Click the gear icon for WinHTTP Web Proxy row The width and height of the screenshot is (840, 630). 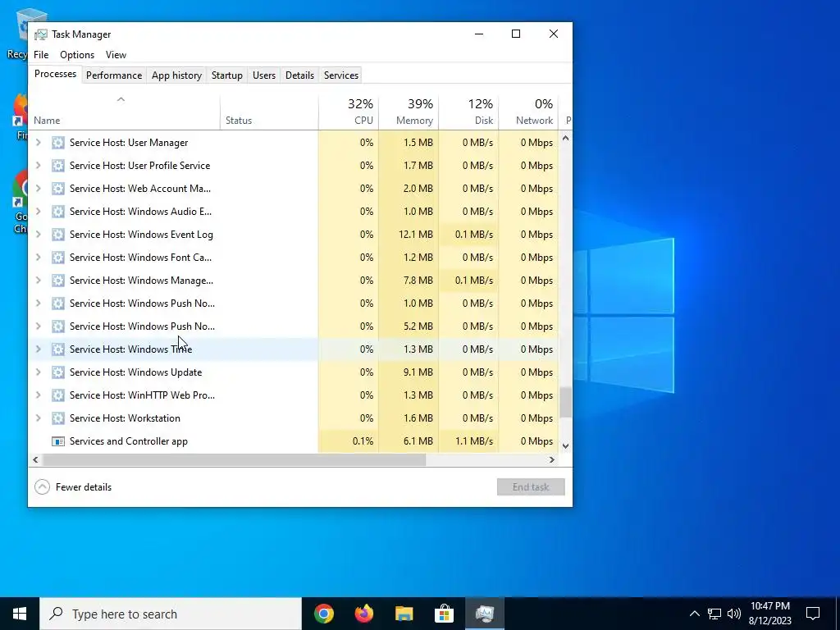[x=58, y=395]
